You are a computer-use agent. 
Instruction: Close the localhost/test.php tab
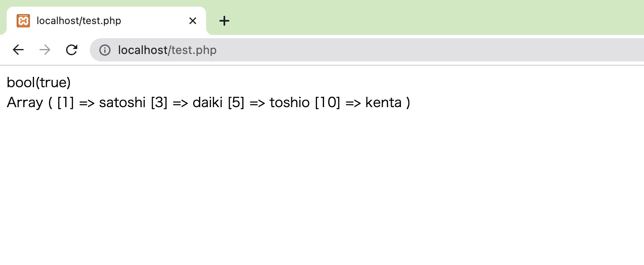(x=192, y=21)
